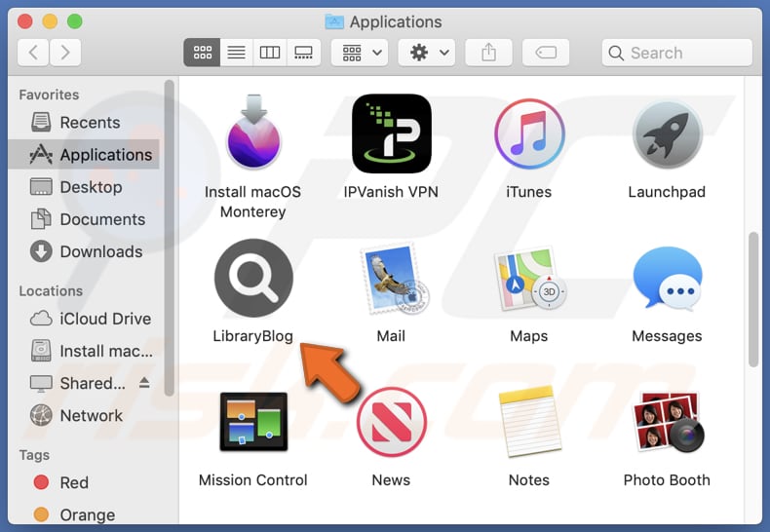The image size is (770, 532).
Task: Open the Install mac... volume in sidebar
Action: (x=84, y=351)
